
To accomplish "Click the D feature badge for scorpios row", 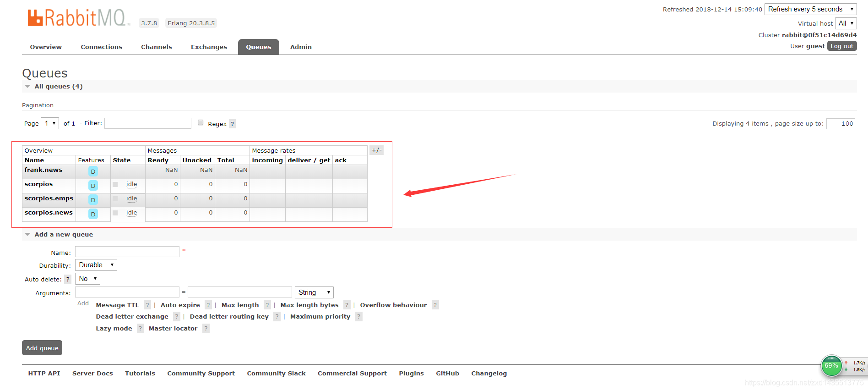I will point(93,186).
